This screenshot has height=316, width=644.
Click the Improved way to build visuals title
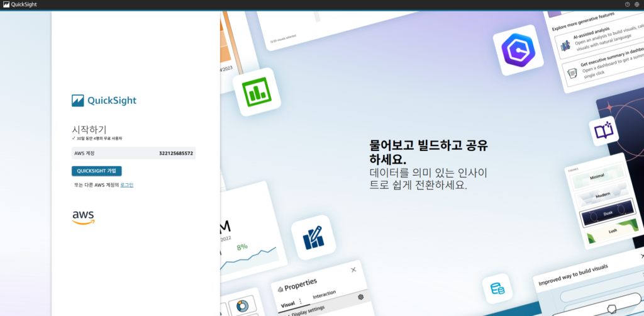pyautogui.click(x=574, y=275)
